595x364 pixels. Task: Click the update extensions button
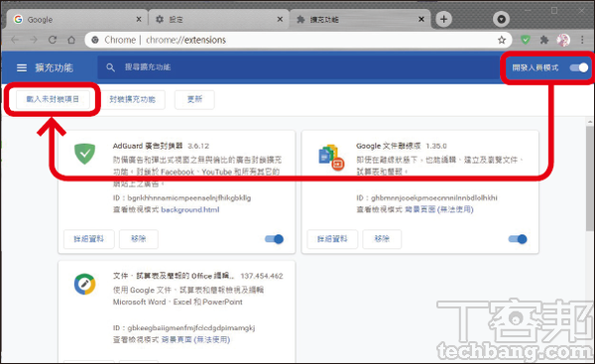coord(194,99)
